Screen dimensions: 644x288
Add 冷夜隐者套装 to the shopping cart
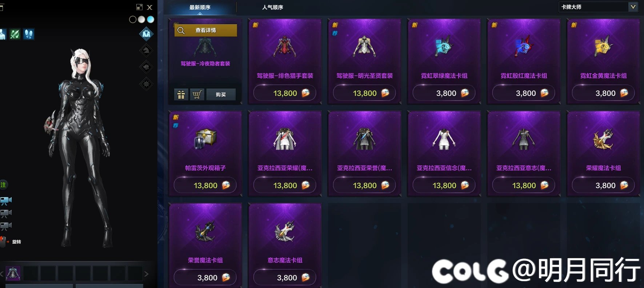pos(197,95)
